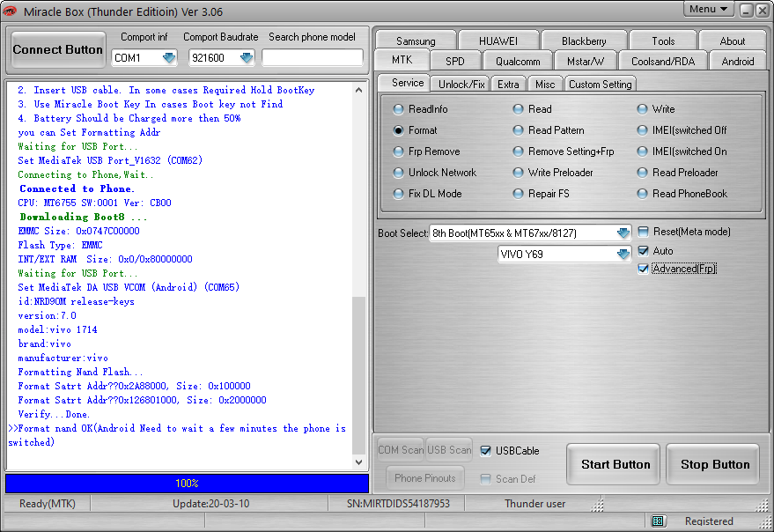Open the About tab
This screenshot has width=774, height=532.
732,41
